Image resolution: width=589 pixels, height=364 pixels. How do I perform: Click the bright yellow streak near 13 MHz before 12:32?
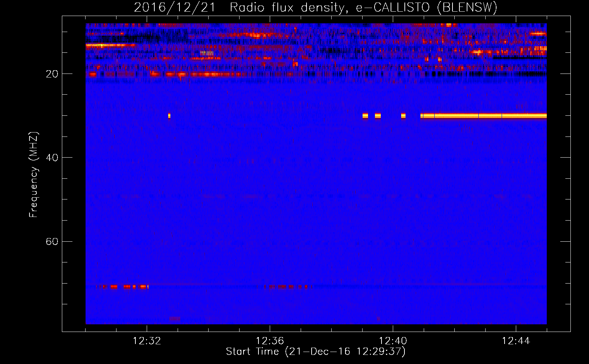[111, 45]
